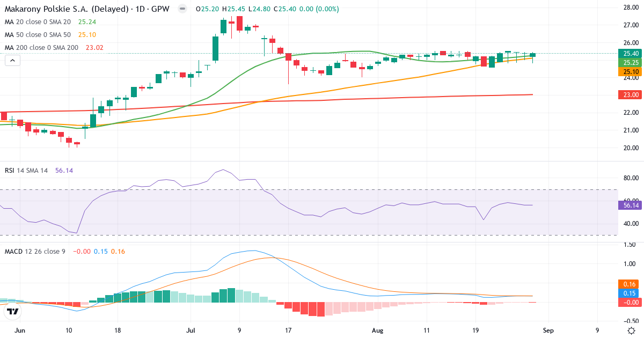Click the Jun label on time axis
Screen dimensions: 644x338
click(20, 330)
